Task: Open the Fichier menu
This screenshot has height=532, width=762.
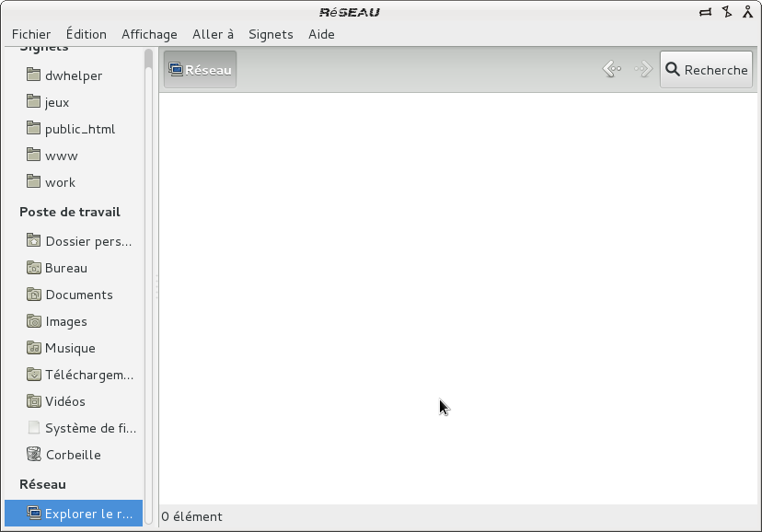Action: tap(31, 34)
